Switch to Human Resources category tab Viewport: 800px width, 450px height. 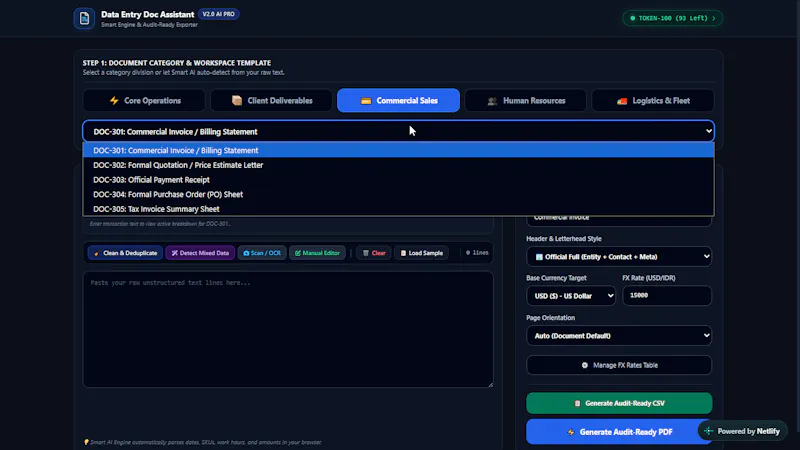(x=526, y=101)
